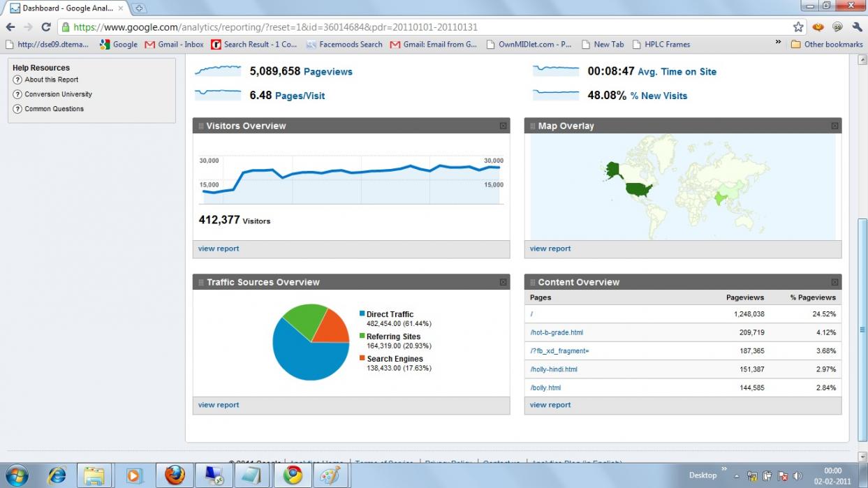Image resolution: width=868 pixels, height=488 pixels.
Task: Open Paint from the taskbar
Action: pyautogui.click(x=330, y=475)
